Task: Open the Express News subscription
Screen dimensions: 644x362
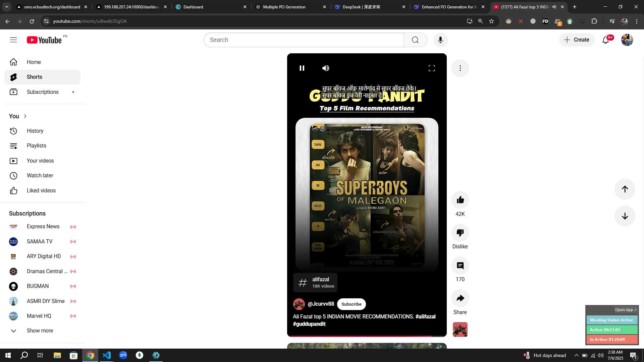Action: coord(42,227)
